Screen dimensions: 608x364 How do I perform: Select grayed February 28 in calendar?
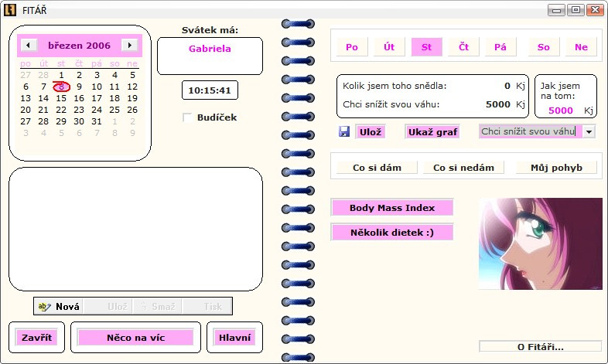pos(43,75)
